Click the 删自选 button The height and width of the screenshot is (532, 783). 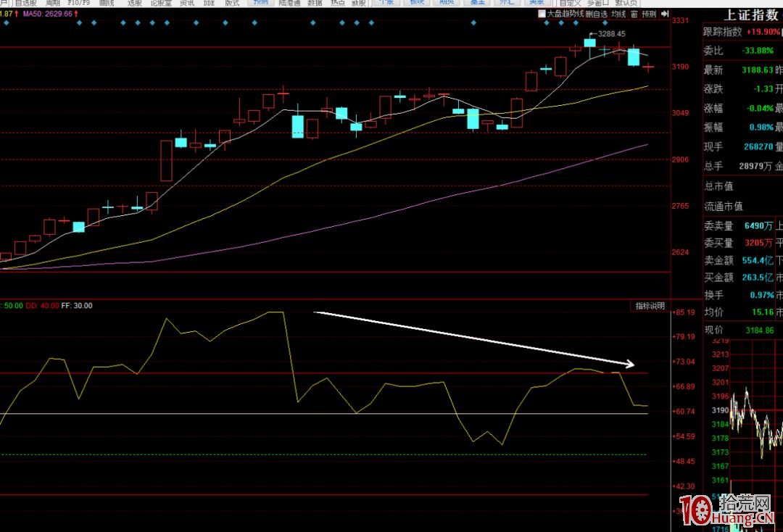596,14
